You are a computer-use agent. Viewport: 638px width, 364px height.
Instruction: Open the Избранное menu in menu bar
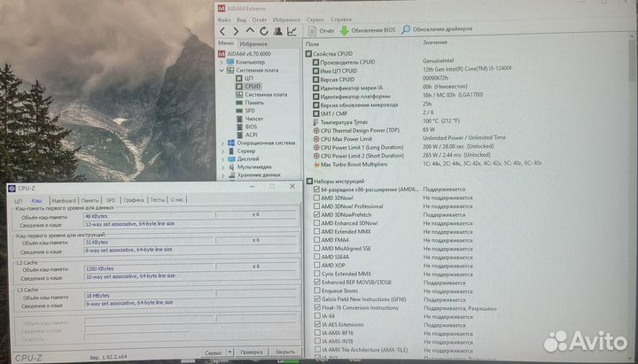(x=286, y=19)
